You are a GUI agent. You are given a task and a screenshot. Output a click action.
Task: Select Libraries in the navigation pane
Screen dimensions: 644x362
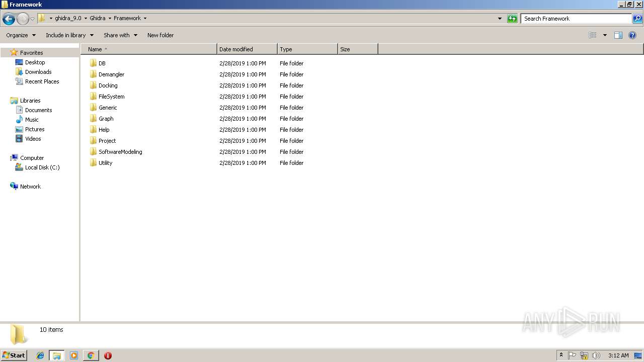pos(30,101)
